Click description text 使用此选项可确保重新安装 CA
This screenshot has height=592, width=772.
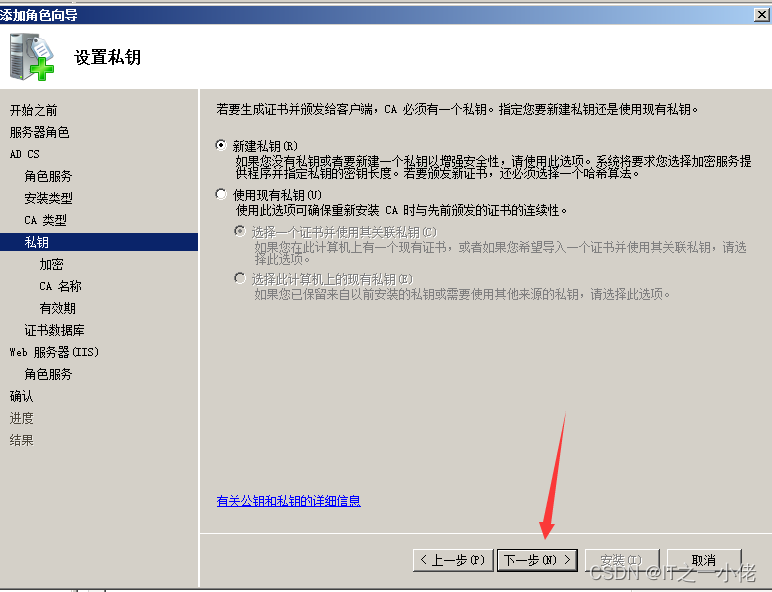(x=401, y=210)
